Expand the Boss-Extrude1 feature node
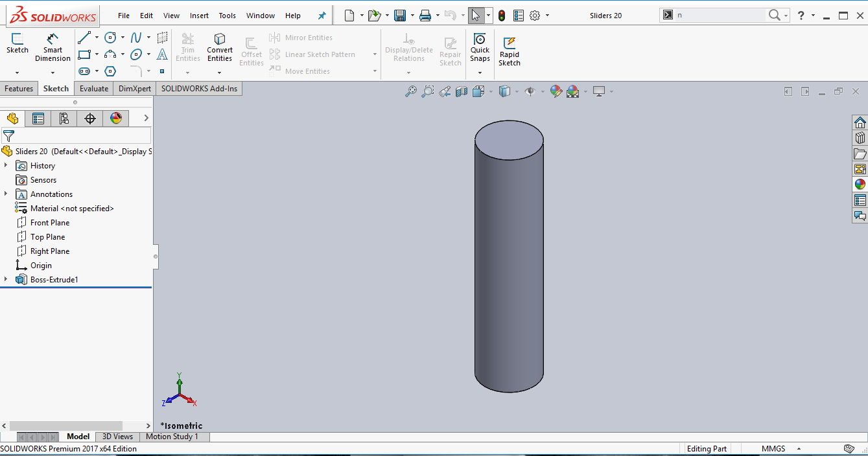This screenshot has height=456, width=868. (x=6, y=280)
